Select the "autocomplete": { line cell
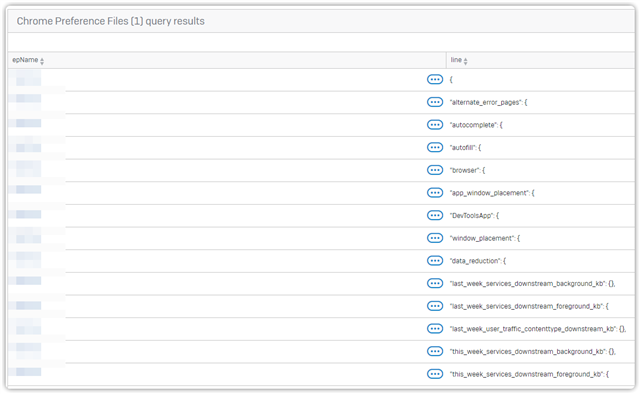 (476, 125)
